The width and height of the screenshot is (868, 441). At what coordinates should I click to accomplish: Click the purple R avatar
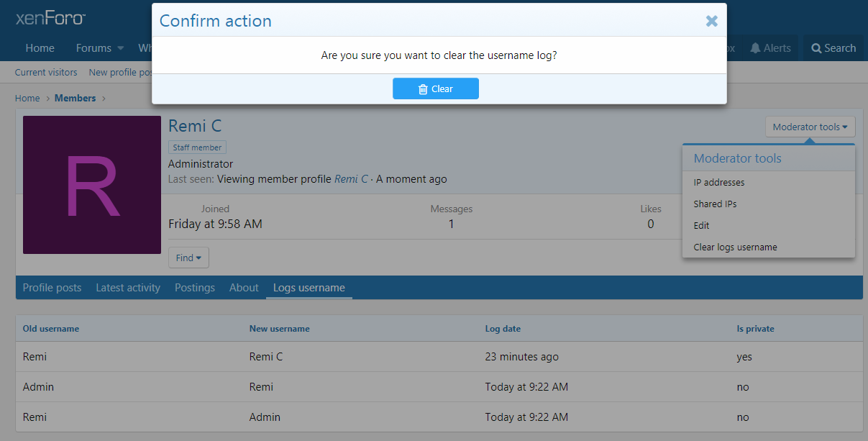click(92, 185)
